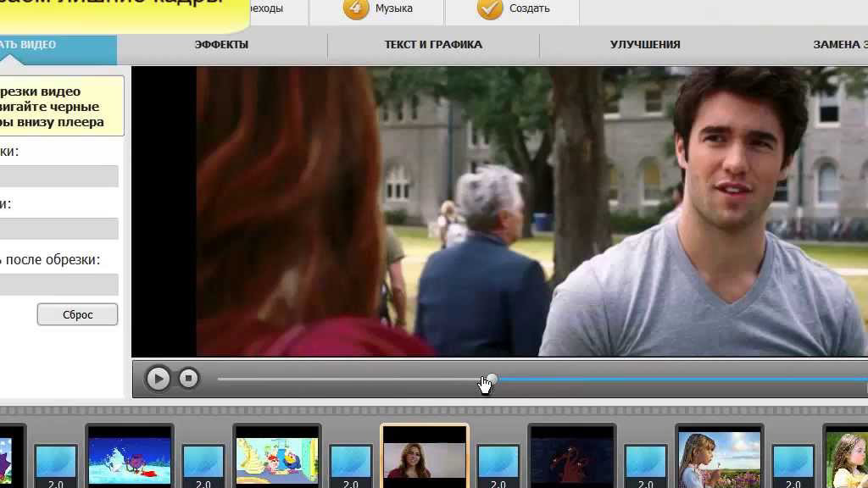Open the ЗАМЕНА tab at the edge
Image resolution: width=868 pixels, height=488 pixels.
click(840, 45)
